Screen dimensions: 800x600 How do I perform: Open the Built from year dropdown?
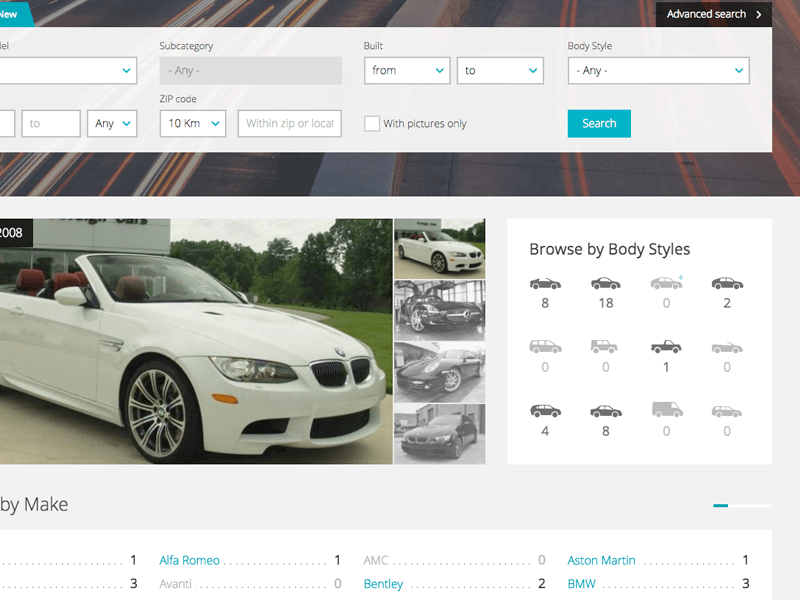point(407,70)
